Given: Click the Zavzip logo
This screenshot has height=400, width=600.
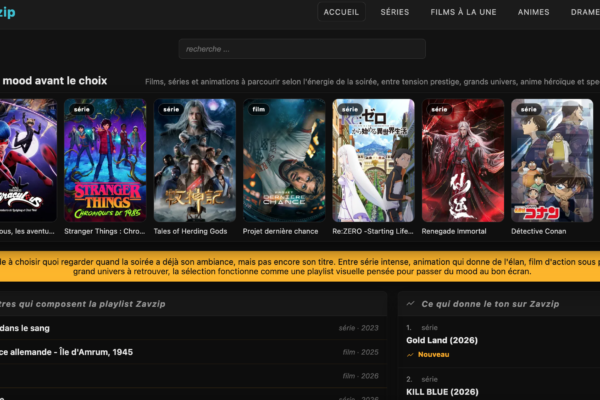Looking at the screenshot, I should (7, 12).
